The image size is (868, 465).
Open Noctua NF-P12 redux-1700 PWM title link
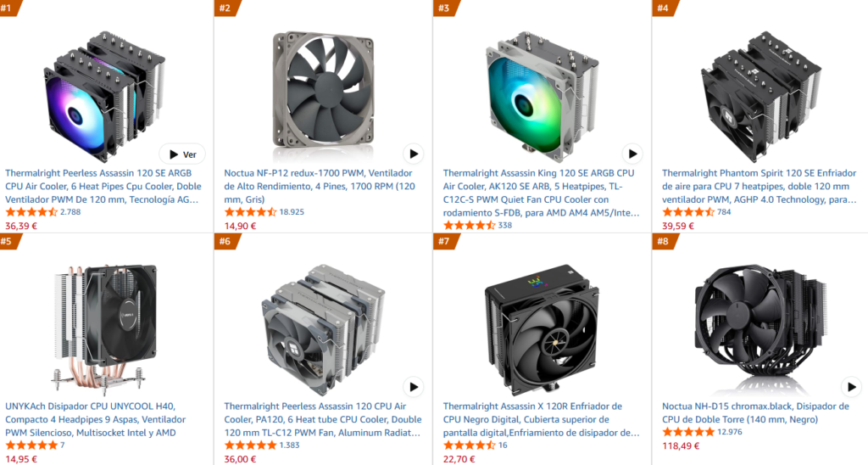[x=320, y=186]
